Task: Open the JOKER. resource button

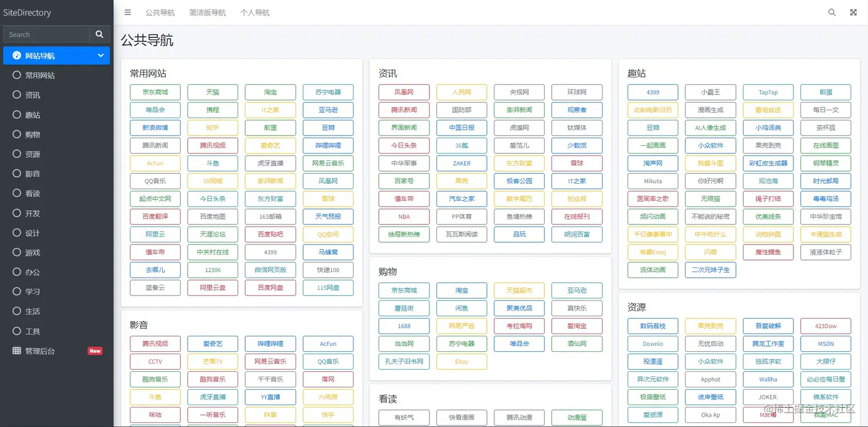Action: point(768,397)
